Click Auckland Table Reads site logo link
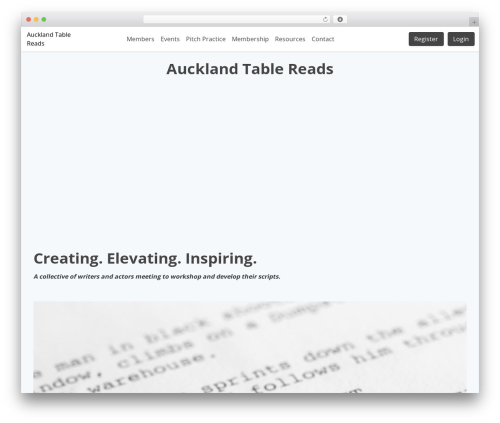 [49, 39]
